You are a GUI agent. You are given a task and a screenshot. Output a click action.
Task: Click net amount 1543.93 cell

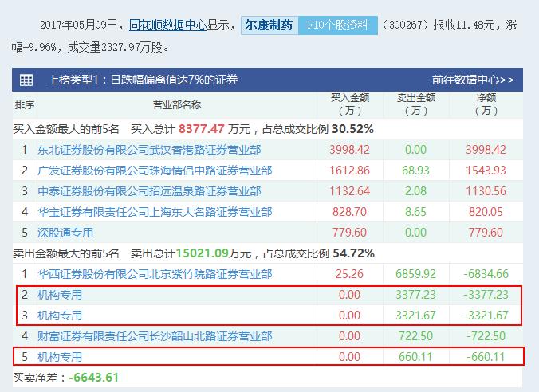(486, 171)
